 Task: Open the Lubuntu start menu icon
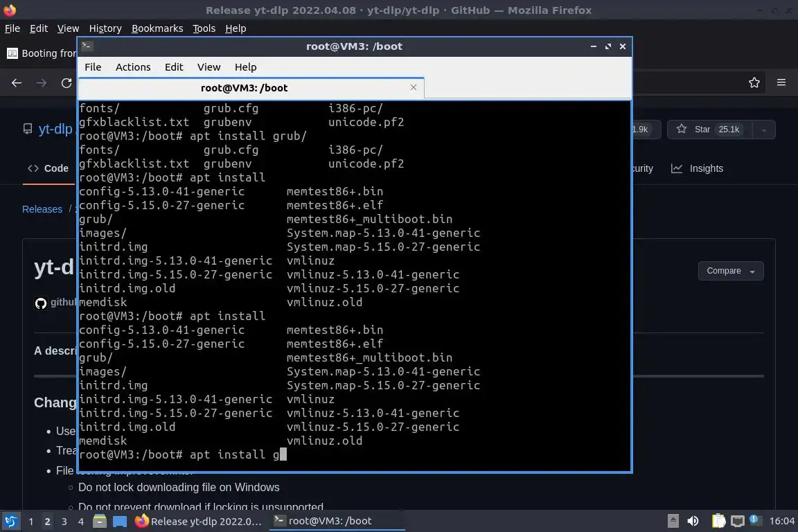pos(10,522)
